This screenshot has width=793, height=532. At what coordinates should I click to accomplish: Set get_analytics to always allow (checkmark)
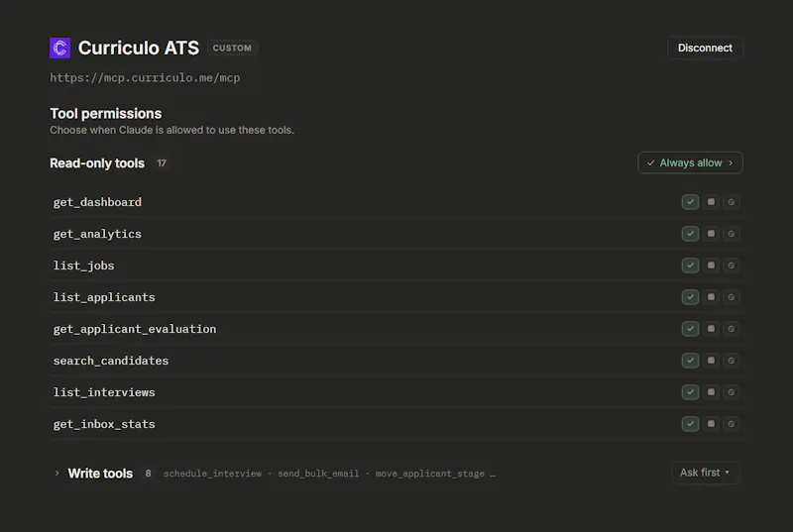pyautogui.click(x=690, y=234)
